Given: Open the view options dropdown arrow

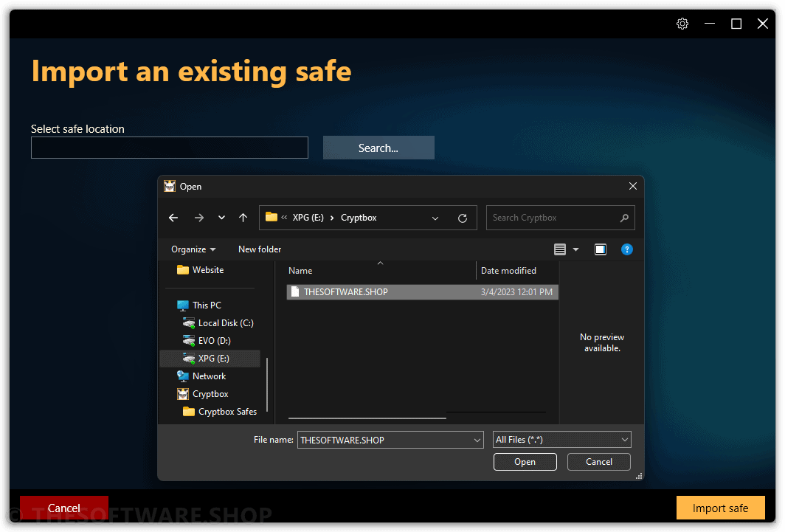Looking at the screenshot, I should click(x=575, y=249).
